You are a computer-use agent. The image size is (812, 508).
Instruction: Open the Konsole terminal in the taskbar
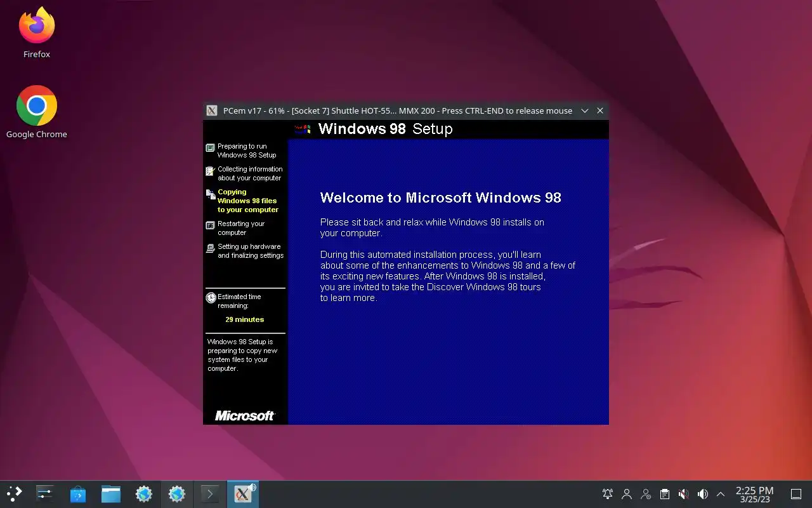pyautogui.click(x=210, y=494)
